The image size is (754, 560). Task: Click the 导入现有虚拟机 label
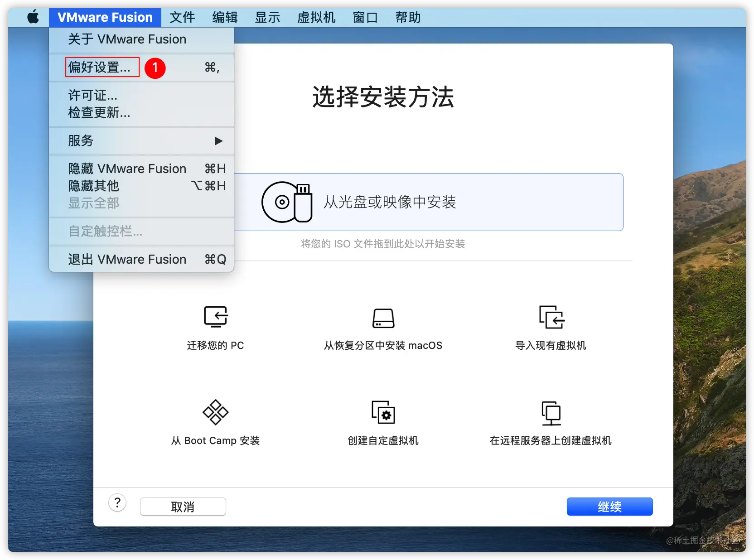(551, 345)
